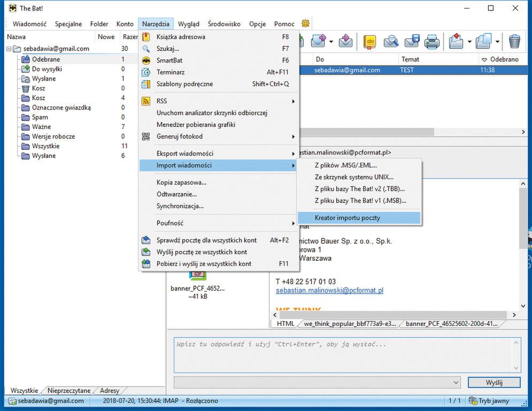Expand the Generuj fotokod submenu arrow
532x411 pixels.
pos(293,136)
